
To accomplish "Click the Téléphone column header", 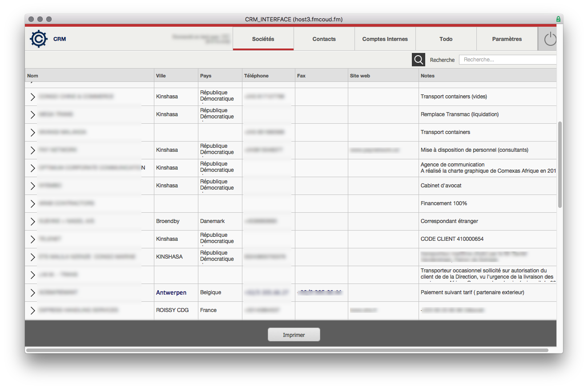I will [269, 76].
